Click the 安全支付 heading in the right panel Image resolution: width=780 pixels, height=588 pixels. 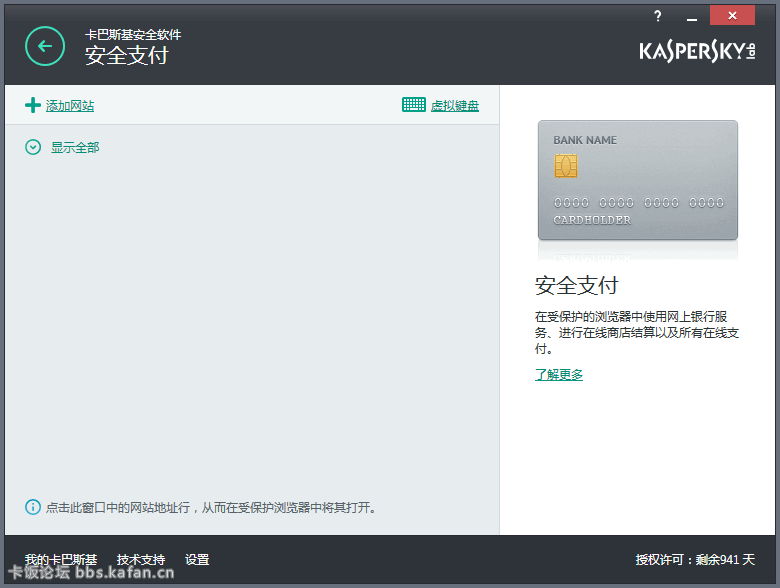577,286
